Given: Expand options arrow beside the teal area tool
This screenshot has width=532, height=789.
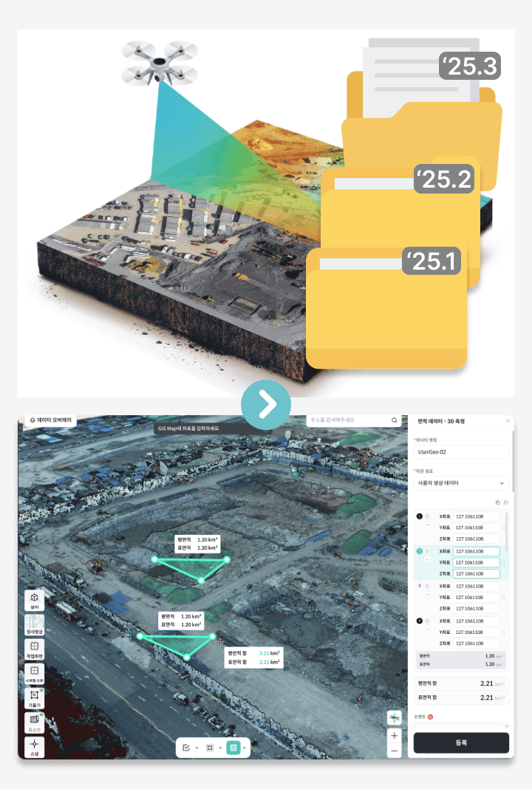Looking at the screenshot, I should (245, 748).
